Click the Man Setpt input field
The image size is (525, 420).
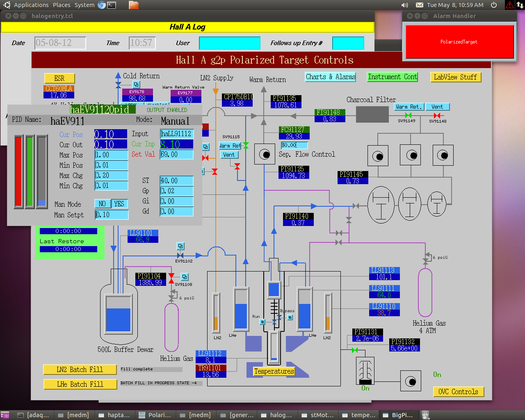point(112,215)
